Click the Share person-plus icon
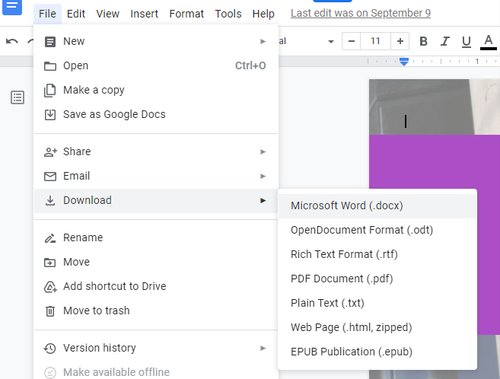Viewport: 500px width, 379px height. [x=50, y=152]
